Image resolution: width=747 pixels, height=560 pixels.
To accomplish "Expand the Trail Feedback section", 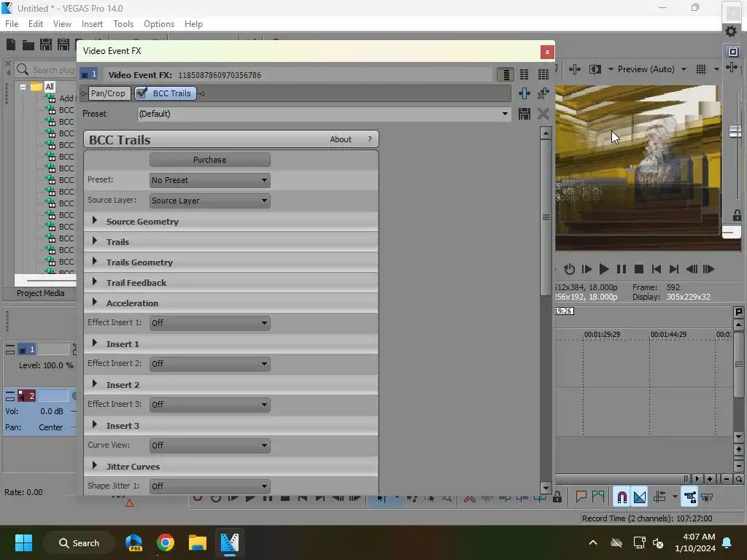I will pos(94,282).
